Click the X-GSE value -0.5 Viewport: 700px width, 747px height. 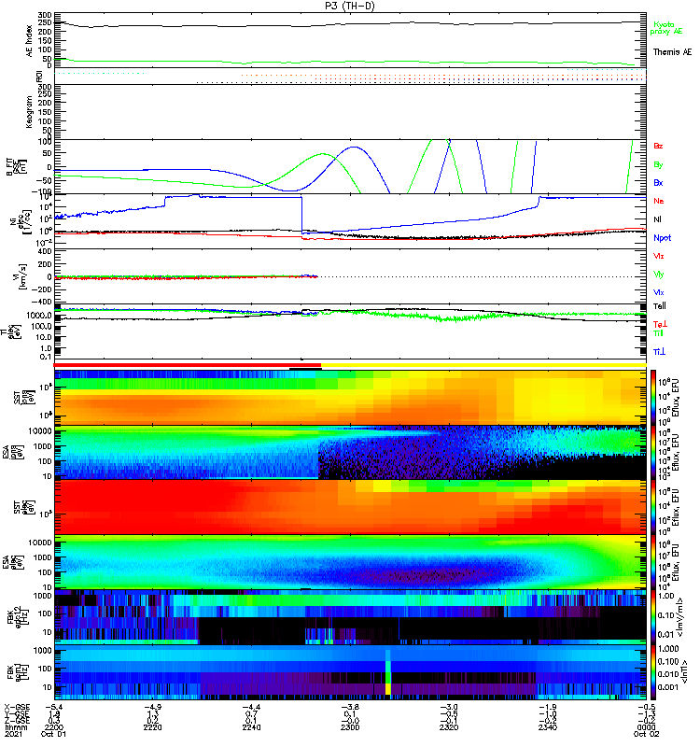(x=646, y=707)
